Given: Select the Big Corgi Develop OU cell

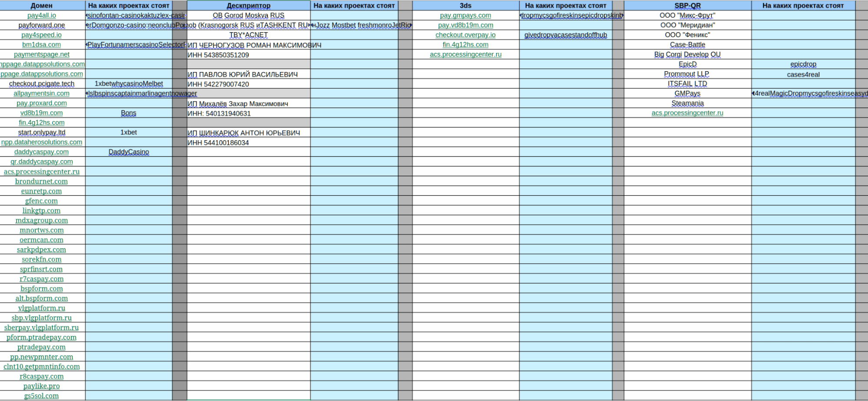Looking at the screenshot, I should coord(687,55).
